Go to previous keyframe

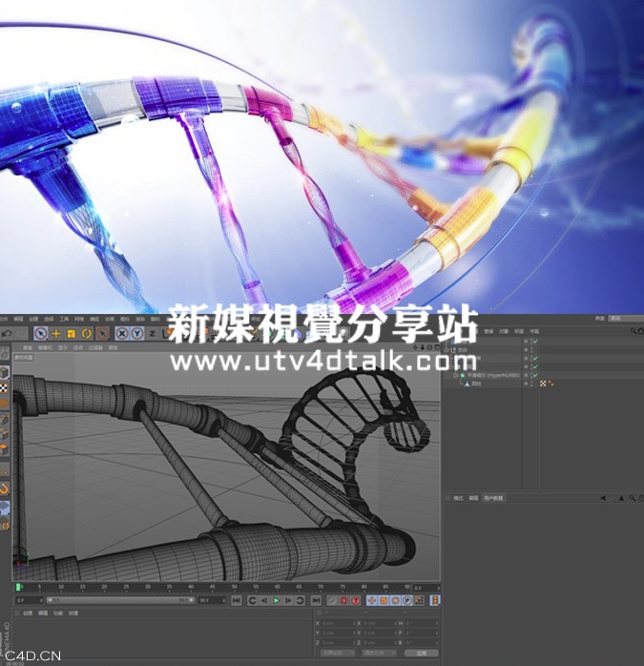252,600
